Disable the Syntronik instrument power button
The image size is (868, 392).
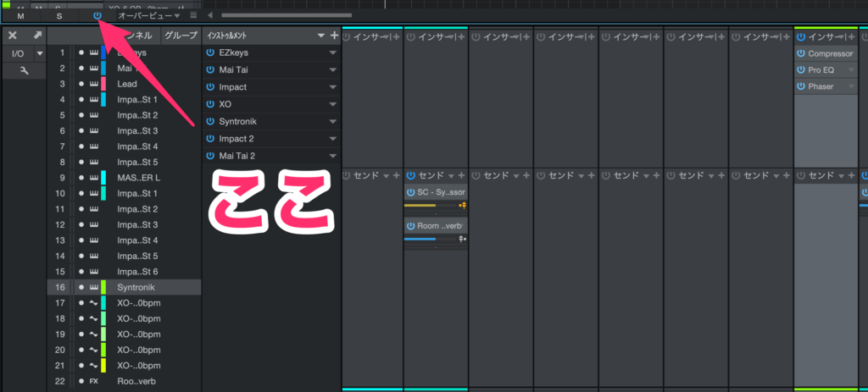click(x=210, y=121)
